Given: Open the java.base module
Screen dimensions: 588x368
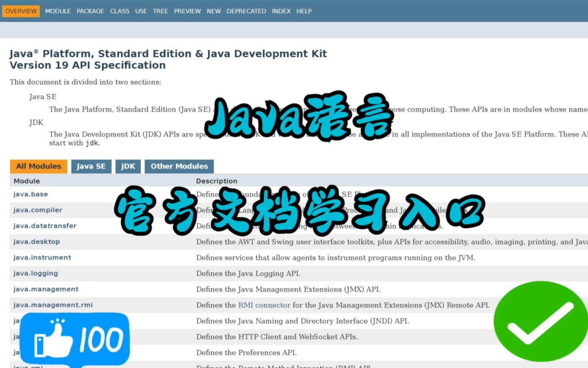Looking at the screenshot, I should tap(30, 194).
